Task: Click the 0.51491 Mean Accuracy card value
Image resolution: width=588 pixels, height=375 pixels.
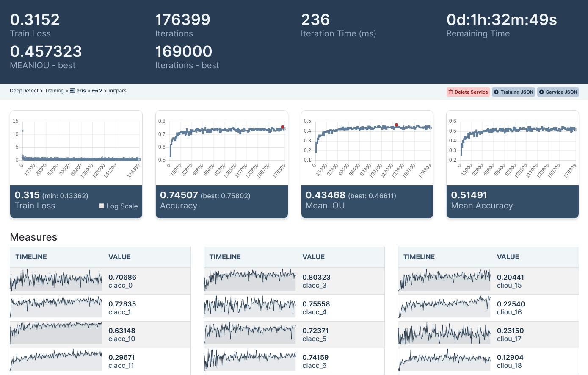Action: click(x=469, y=195)
